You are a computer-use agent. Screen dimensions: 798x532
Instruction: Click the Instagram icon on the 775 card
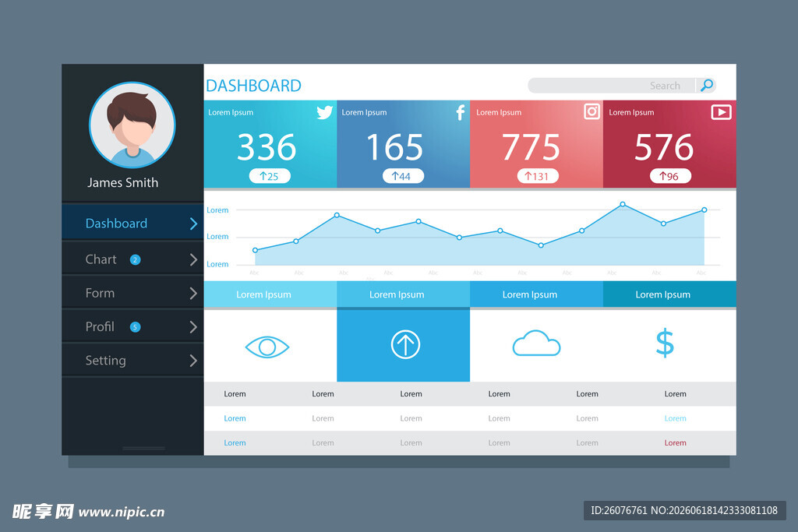tap(592, 111)
